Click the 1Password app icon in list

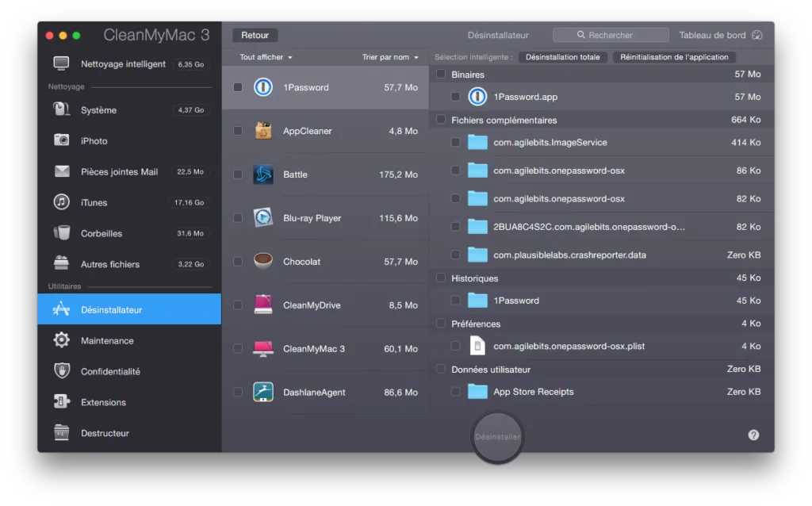point(263,87)
